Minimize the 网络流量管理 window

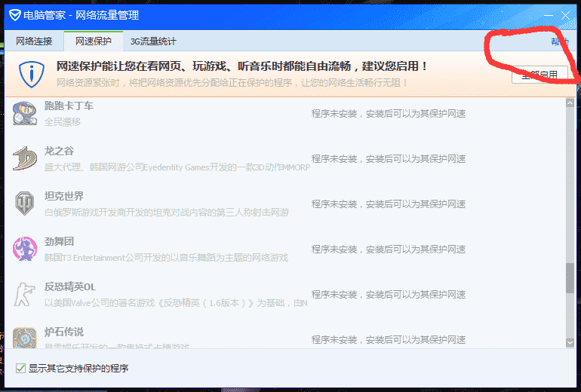pos(549,16)
